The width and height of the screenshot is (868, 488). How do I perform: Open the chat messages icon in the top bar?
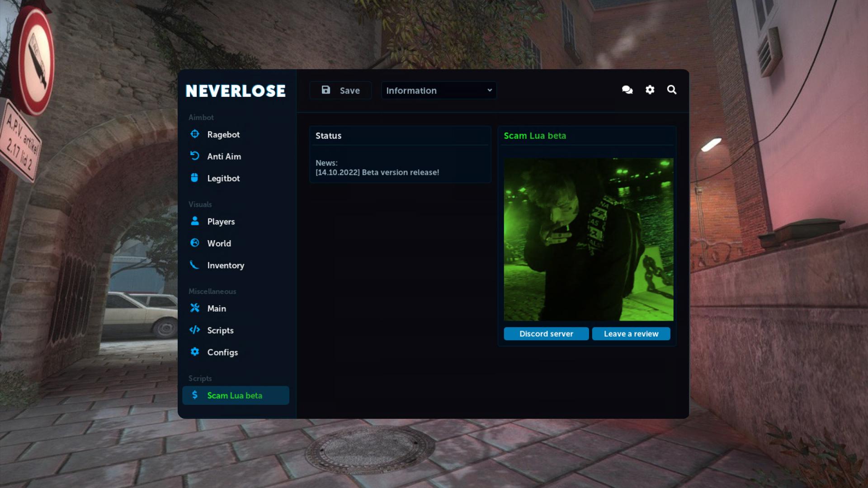pos(627,90)
